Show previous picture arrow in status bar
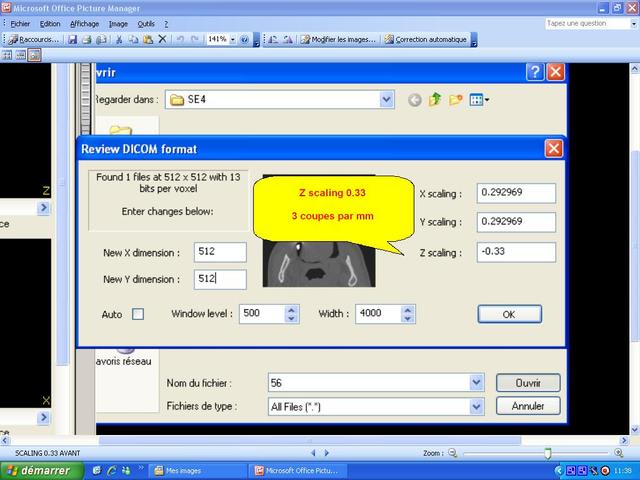The height and width of the screenshot is (480, 640). [x=313, y=453]
